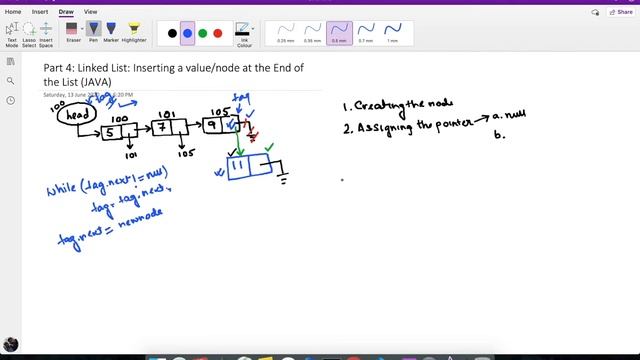Select the Pen tool
The width and height of the screenshot is (640, 360).
[x=93, y=32]
